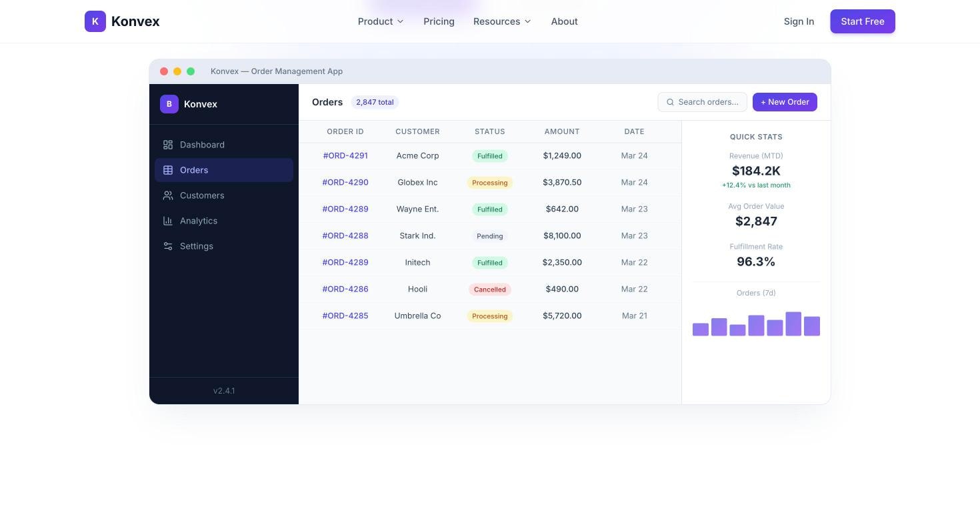Click the + New Order button
The height and width of the screenshot is (517, 980).
click(x=785, y=102)
